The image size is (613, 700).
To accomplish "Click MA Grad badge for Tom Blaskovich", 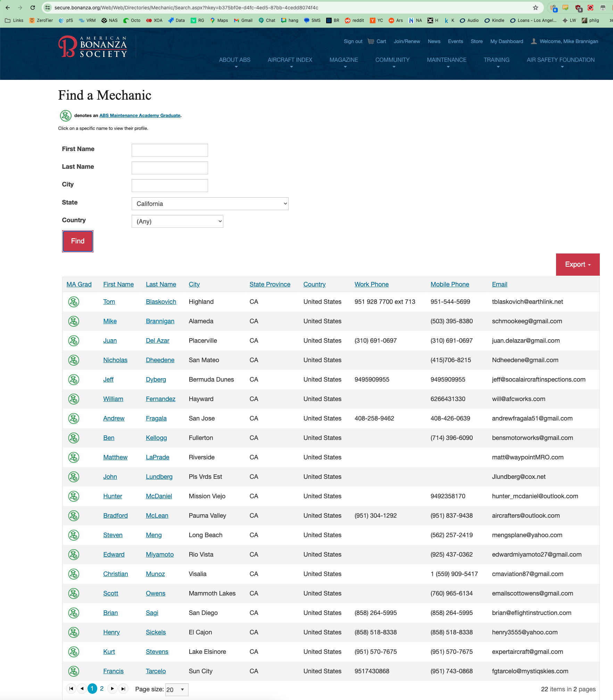I will (74, 302).
